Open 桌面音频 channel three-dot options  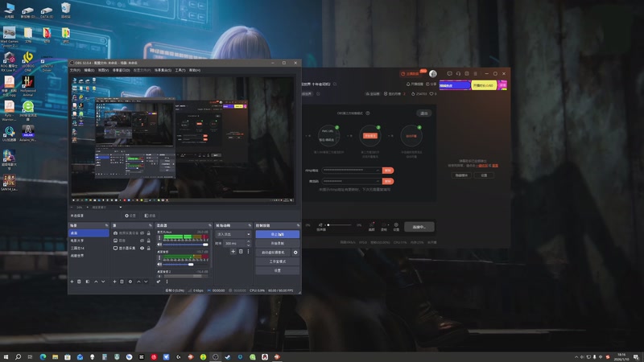point(159,257)
